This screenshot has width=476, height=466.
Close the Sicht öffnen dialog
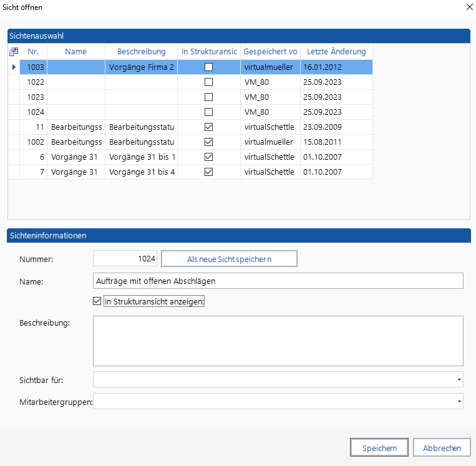[x=469, y=7]
